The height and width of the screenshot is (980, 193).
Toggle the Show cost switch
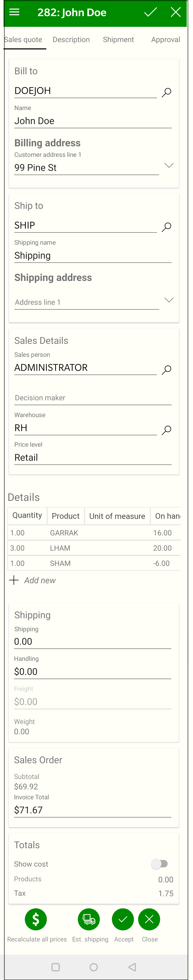coord(160,864)
